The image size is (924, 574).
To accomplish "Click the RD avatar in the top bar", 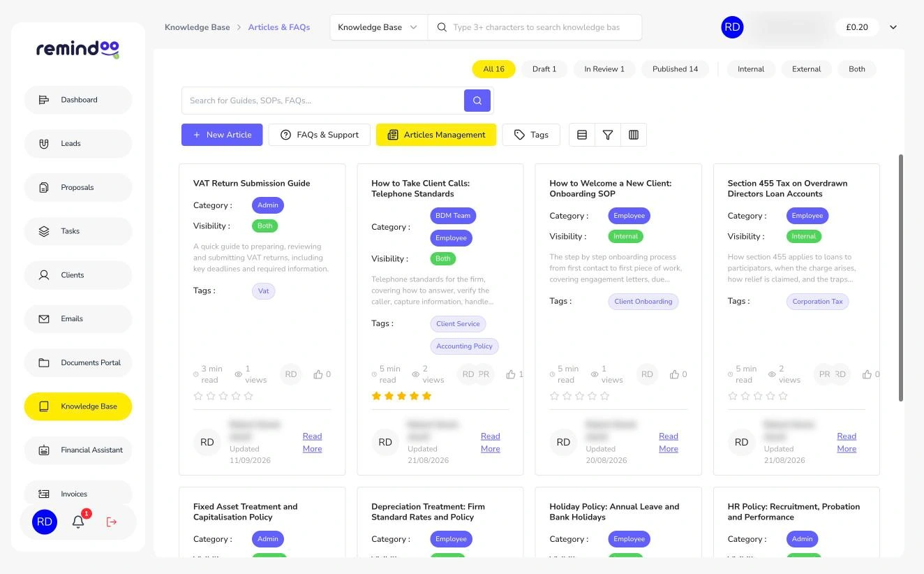I will click(x=732, y=27).
